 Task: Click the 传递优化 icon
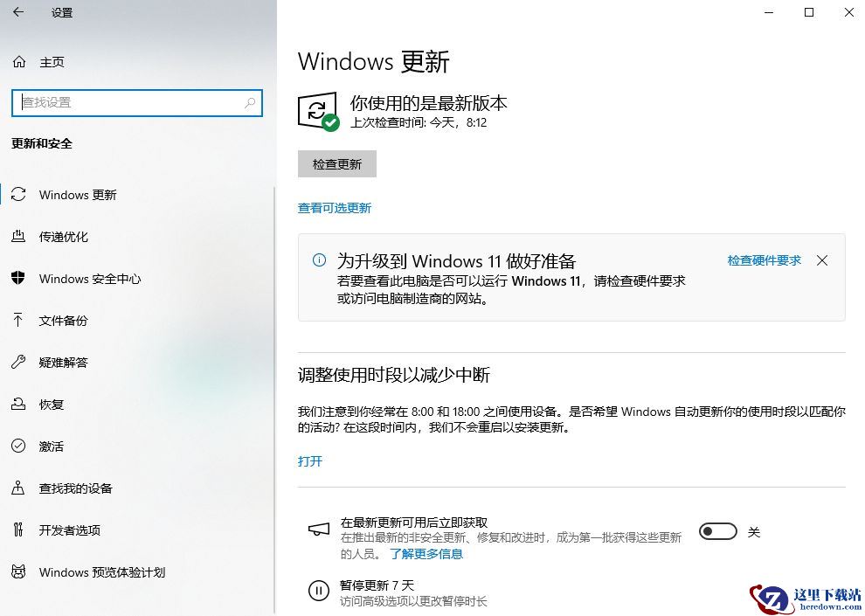(x=18, y=237)
